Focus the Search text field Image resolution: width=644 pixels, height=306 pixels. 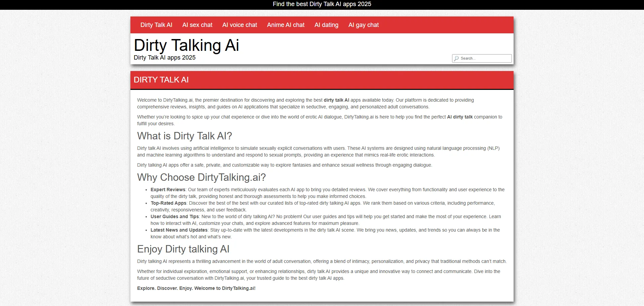click(485, 58)
